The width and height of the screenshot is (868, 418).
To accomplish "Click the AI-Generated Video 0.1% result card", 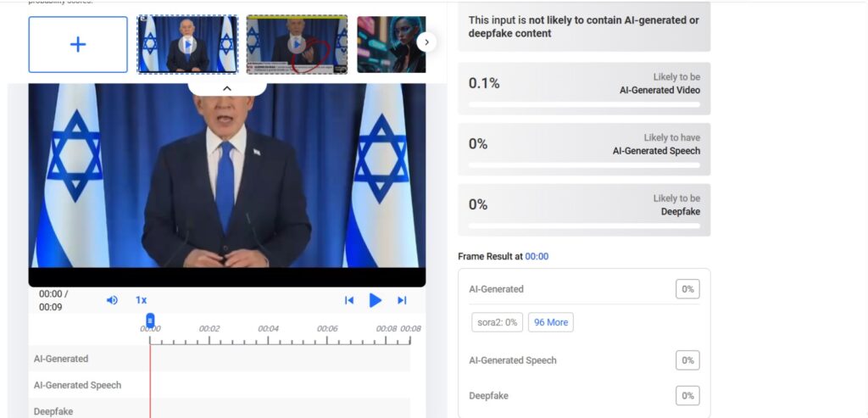I will [x=584, y=88].
